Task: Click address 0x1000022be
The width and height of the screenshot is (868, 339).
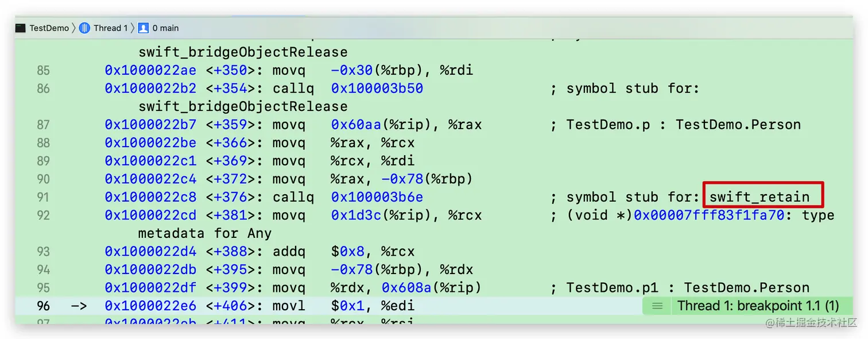Action: [150, 142]
